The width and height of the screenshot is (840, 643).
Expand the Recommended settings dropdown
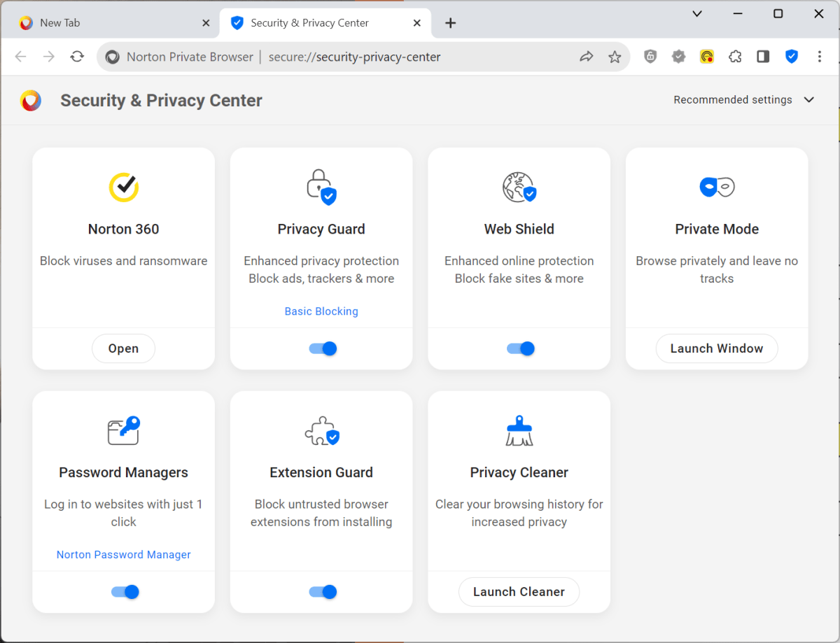pos(743,100)
